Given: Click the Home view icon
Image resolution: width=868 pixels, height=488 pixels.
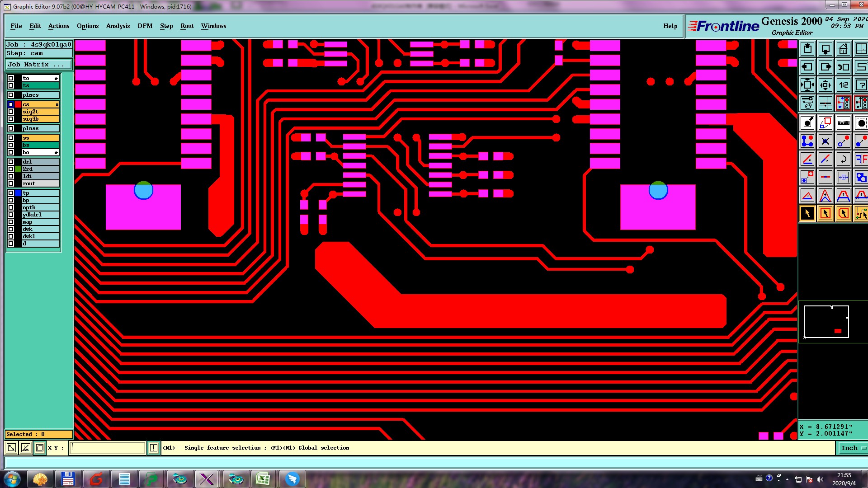Looking at the screenshot, I should tap(843, 49).
